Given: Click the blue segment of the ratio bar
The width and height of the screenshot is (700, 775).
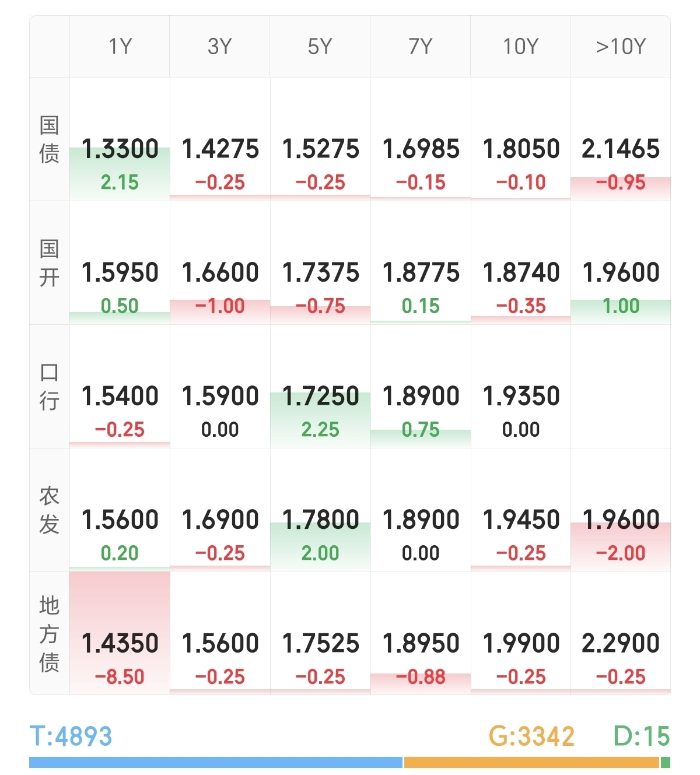Looking at the screenshot, I should [216, 762].
